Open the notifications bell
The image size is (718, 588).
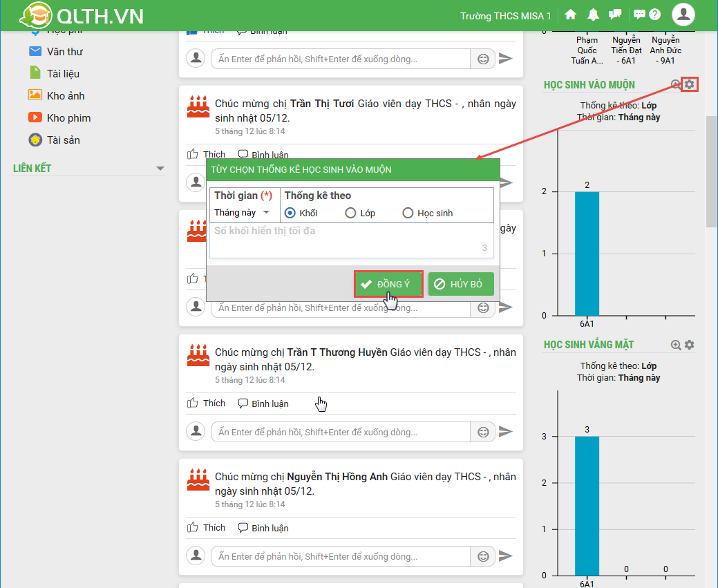[593, 15]
